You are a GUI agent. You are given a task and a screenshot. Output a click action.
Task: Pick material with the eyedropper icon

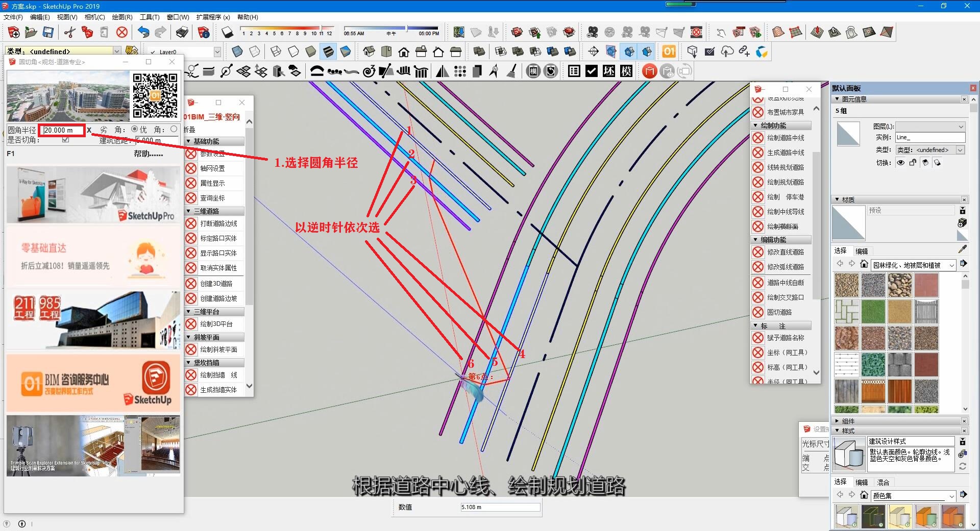click(962, 249)
